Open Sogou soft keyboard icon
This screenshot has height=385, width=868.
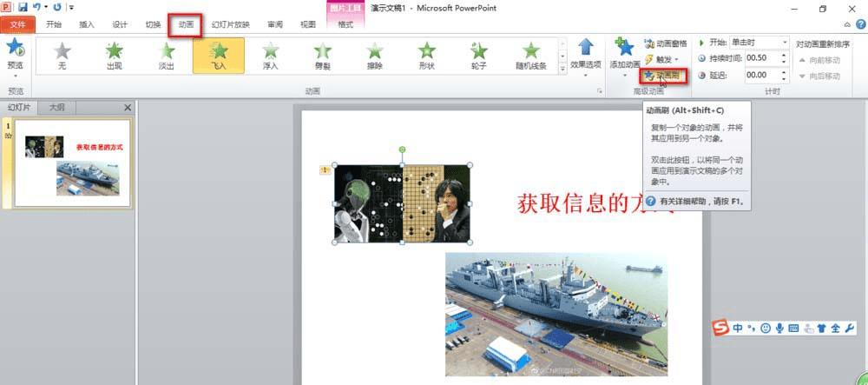tap(793, 329)
